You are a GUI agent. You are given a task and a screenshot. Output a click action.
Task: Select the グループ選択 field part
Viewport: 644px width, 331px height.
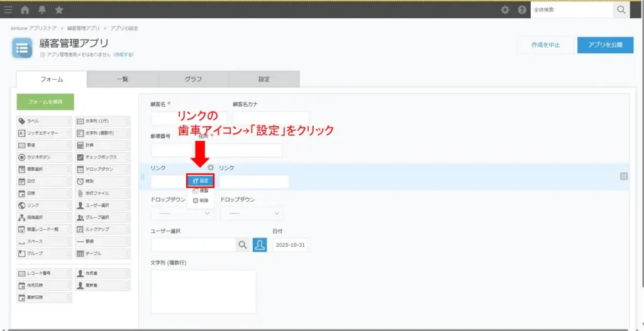coord(103,217)
